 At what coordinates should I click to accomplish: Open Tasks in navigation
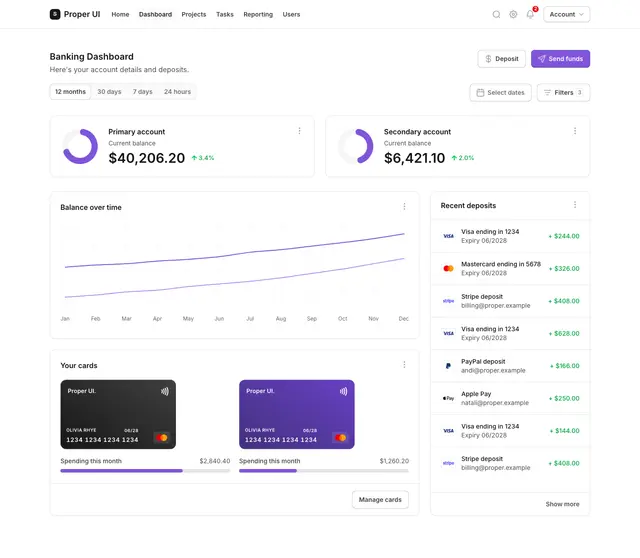[224, 14]
